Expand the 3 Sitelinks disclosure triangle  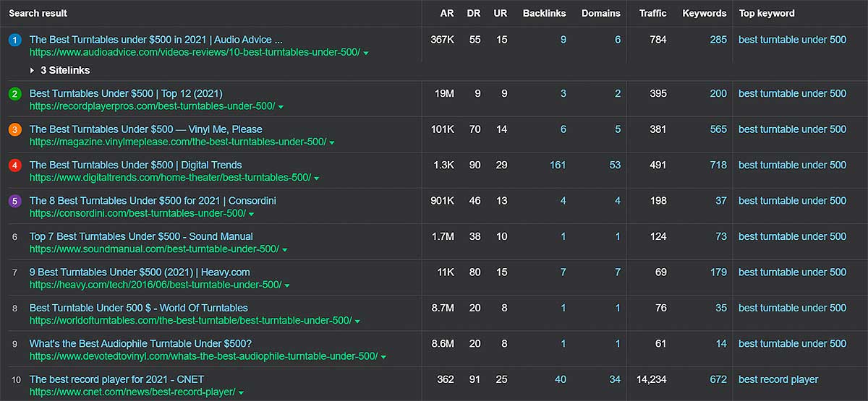point(32,71)
